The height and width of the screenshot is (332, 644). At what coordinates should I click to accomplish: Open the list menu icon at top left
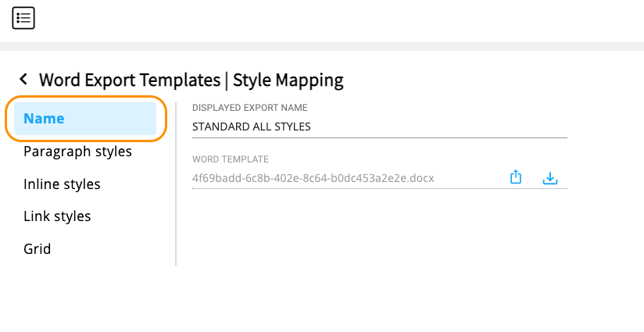click(23, 18)
